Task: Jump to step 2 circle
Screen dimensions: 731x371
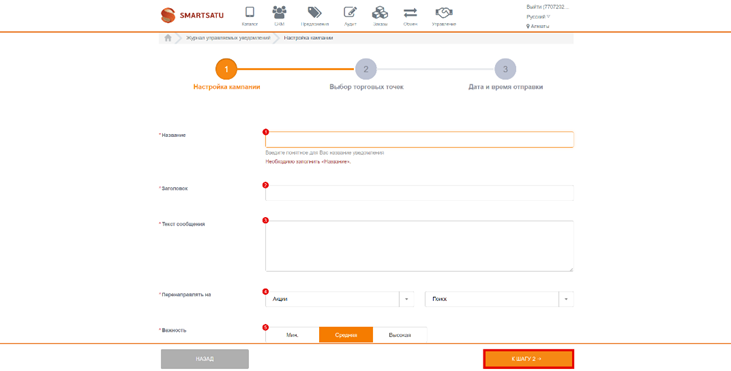Action: click(366, 69)
